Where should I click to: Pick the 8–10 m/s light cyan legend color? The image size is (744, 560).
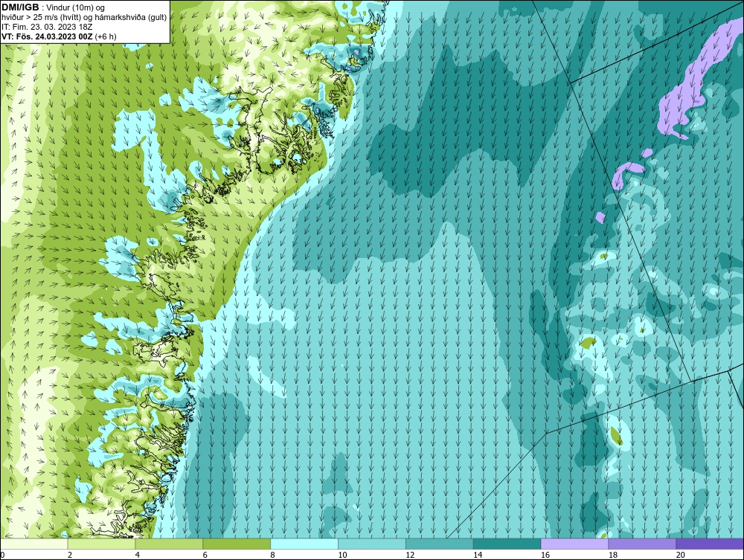[x=304, y=544]
